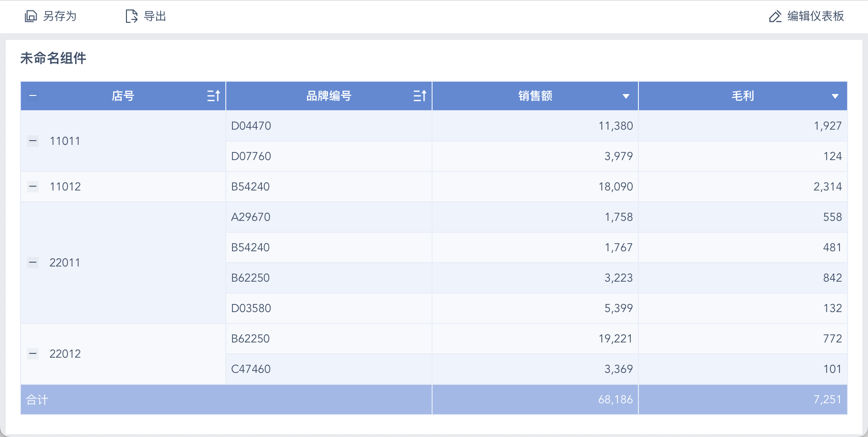Click the brand cell C47460
868x437 pixels.
point(251,369)
